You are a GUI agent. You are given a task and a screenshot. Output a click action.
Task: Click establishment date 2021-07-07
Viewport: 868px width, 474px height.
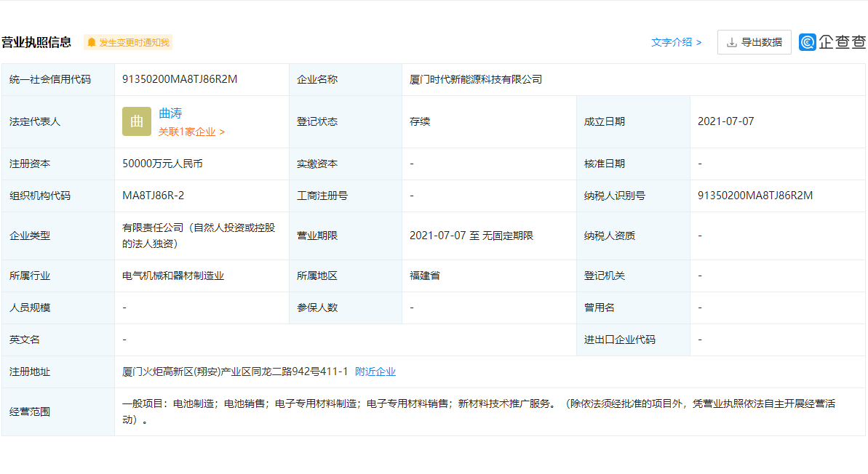725,121
